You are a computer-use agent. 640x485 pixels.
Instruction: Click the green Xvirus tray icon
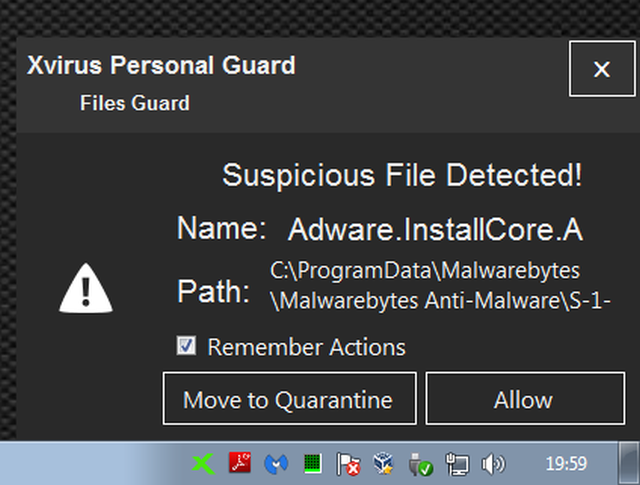(203, 464)
